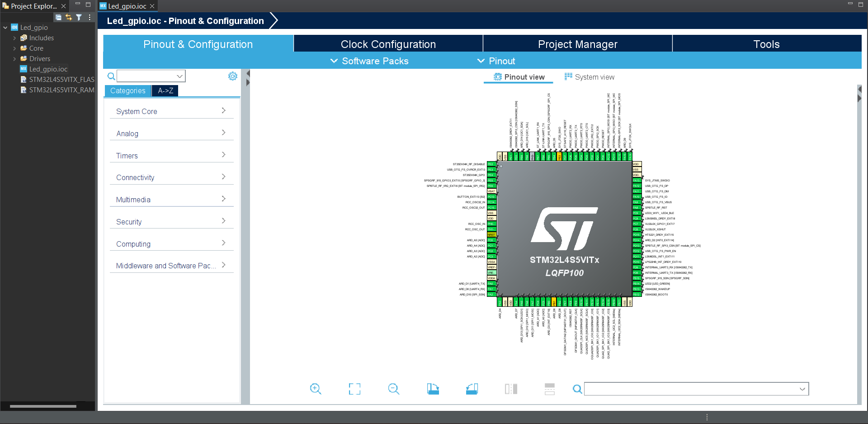Open the filter icon in Project Explorer toolbar
Viewport: 868px width, 424px height.
click(x=79, y=17)
